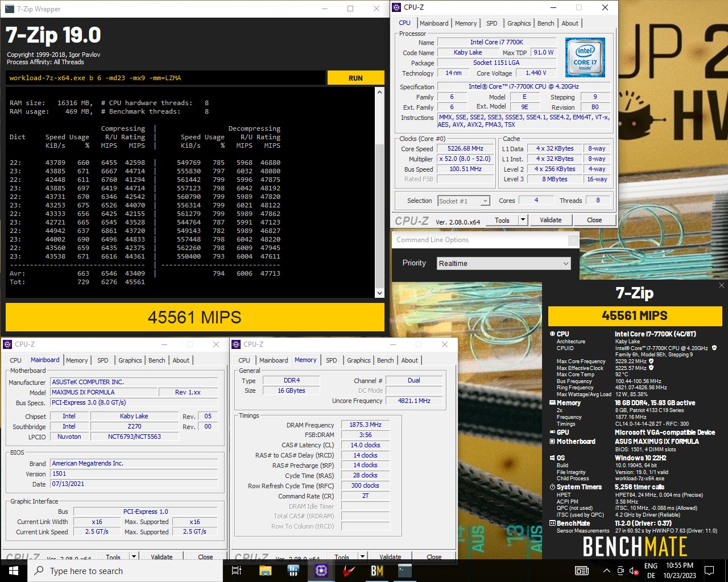Open the Tools dropdown arrow in Mainboard CPU-Z window
The height and width of the screenshot is (582, 728).
[x=134, y=557]
